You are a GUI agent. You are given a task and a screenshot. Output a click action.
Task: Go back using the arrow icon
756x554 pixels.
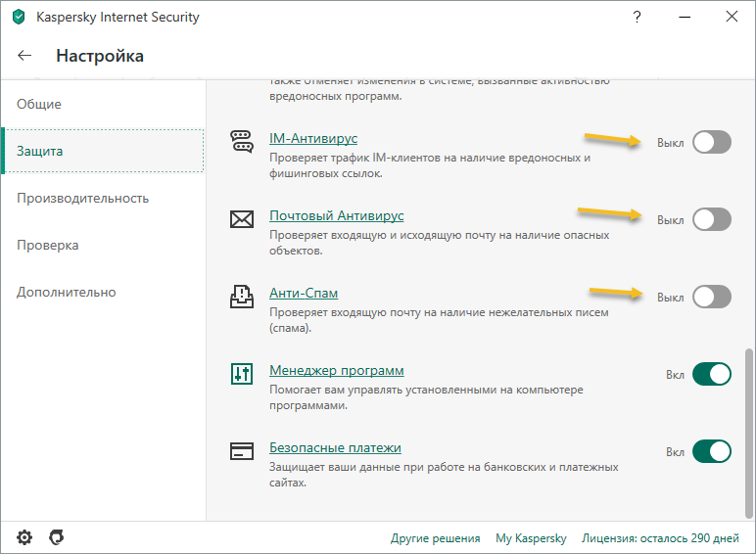click(x=24, y=56)
